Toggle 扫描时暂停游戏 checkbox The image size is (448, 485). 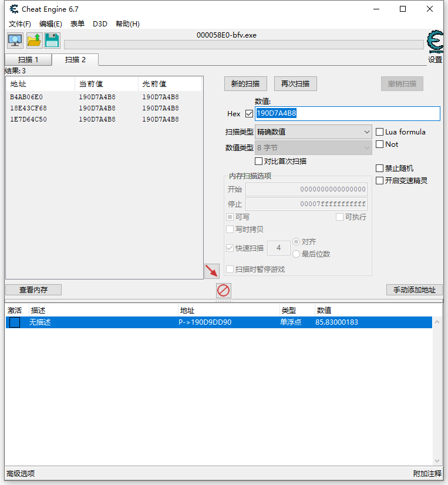[x=230, y=269]
